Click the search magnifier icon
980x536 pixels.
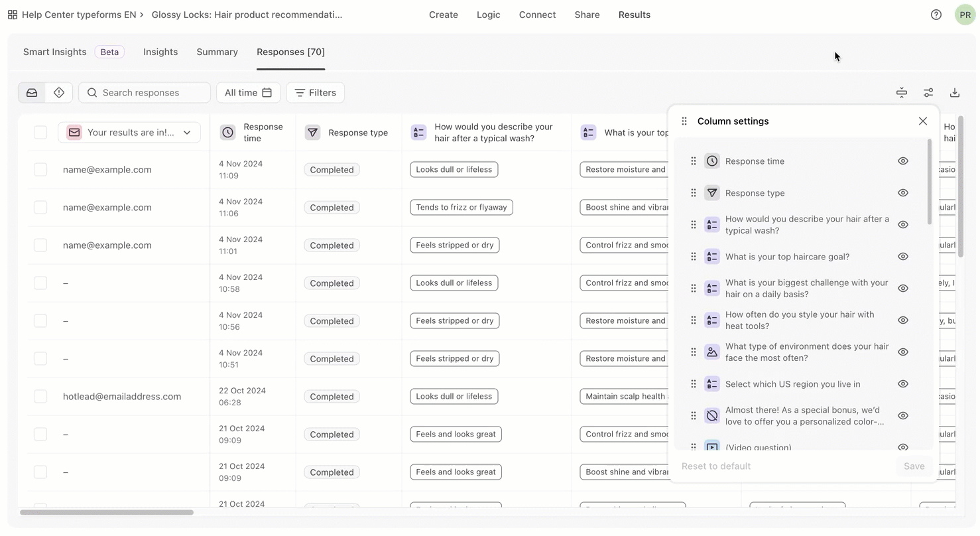[x=92, y=93]
